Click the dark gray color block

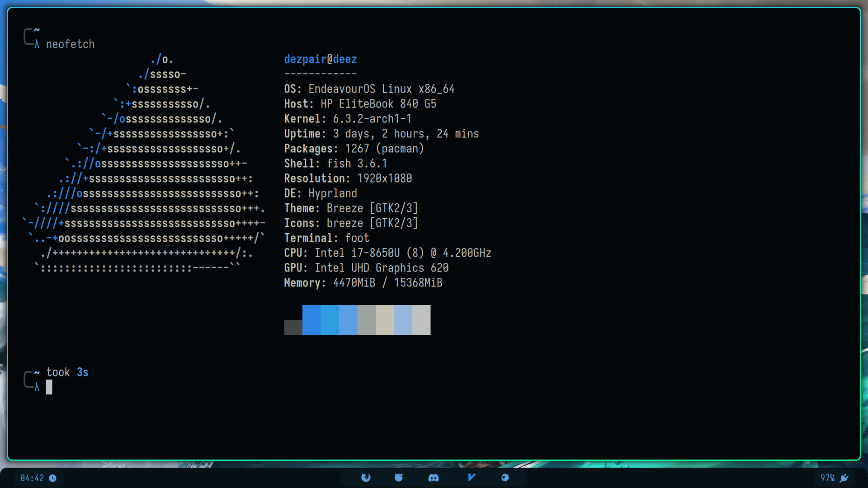coord(293,327)
